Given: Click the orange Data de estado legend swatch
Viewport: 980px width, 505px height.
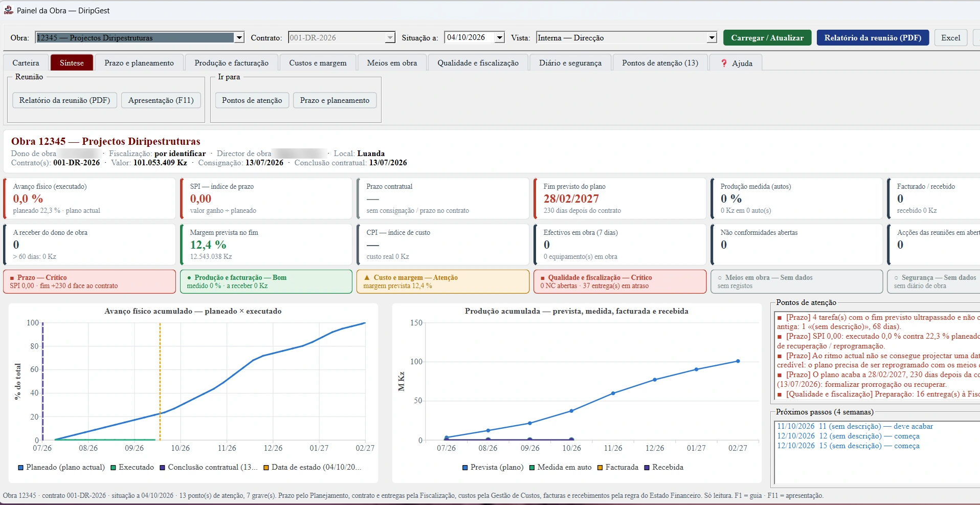Looking at the screenshot, I should [x=266, y=468].
